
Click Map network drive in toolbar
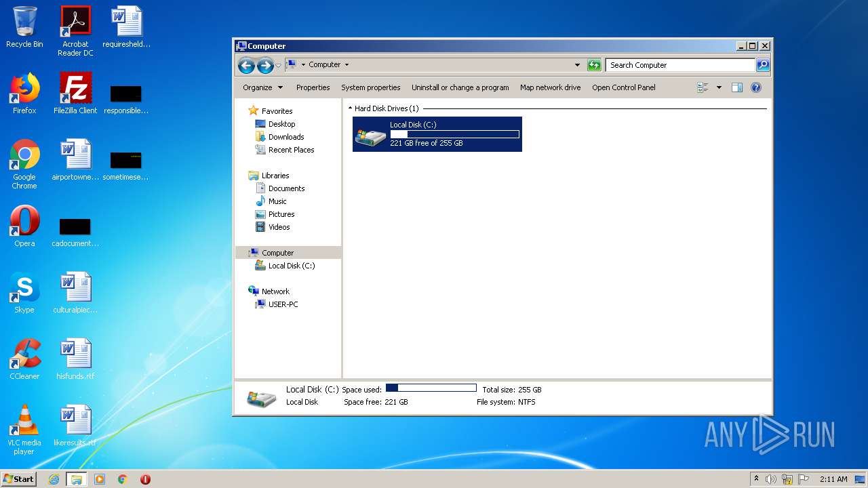(550, 87)
